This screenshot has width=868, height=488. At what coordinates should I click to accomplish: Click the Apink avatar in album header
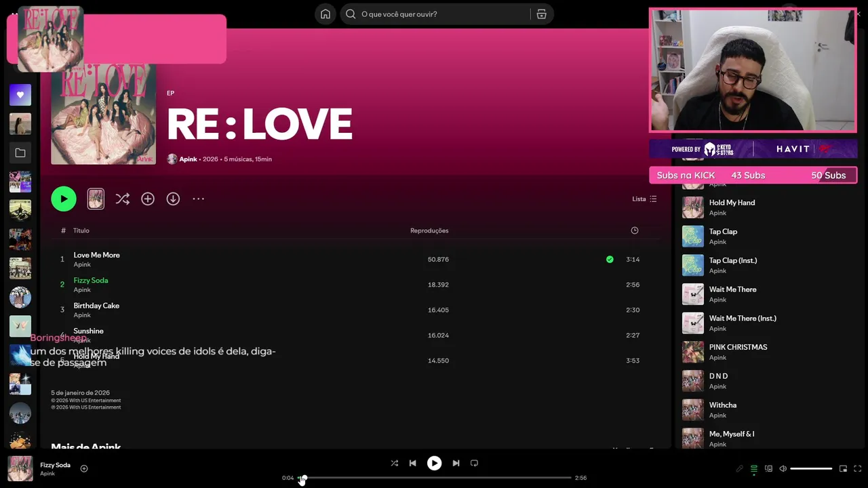172,159
